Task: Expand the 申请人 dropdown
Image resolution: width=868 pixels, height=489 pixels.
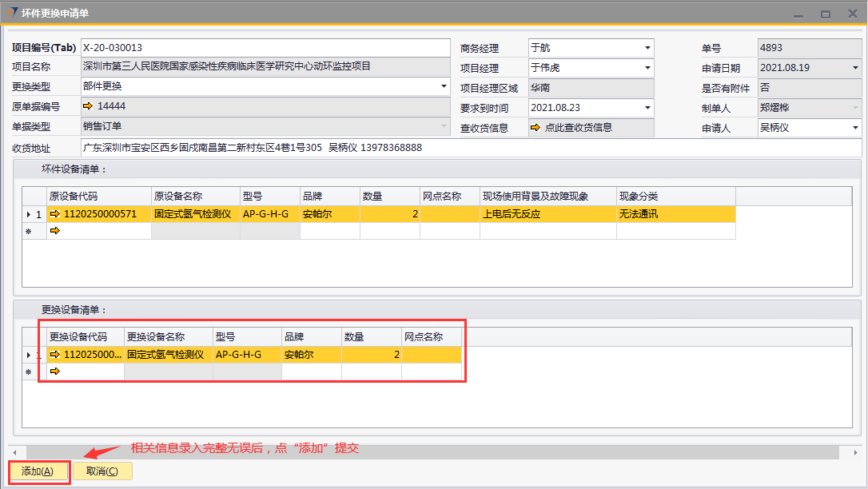Action: point(855,128)
